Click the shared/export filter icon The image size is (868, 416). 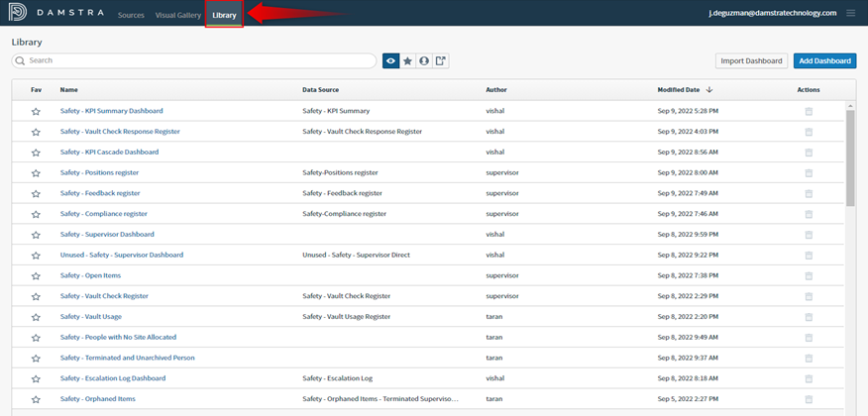point(441,60)
